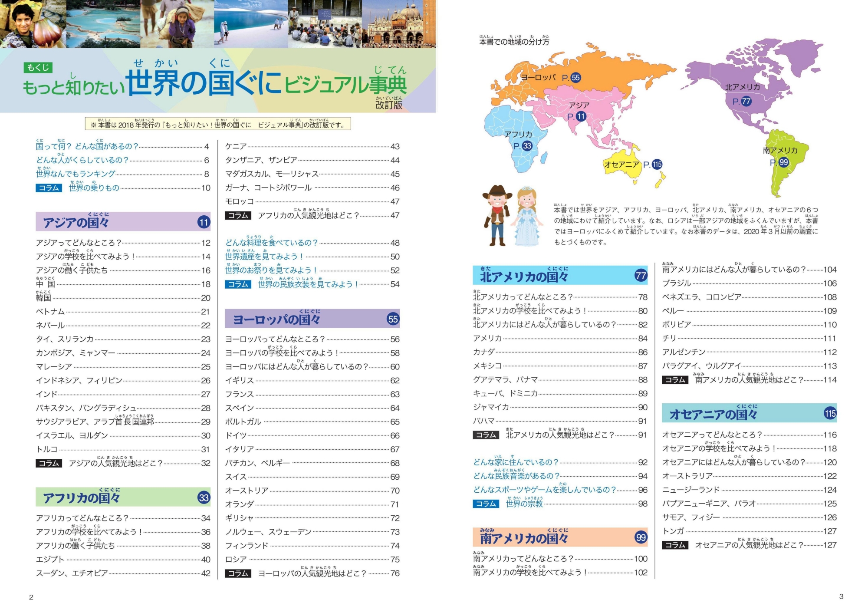Click the South America P.99 circle on the map

tap(783, 162)
